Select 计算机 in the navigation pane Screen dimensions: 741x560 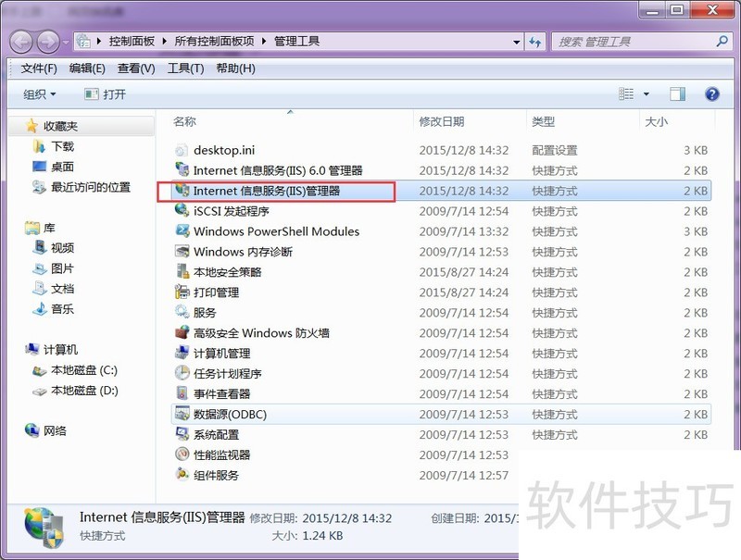[x=60, y=349]
